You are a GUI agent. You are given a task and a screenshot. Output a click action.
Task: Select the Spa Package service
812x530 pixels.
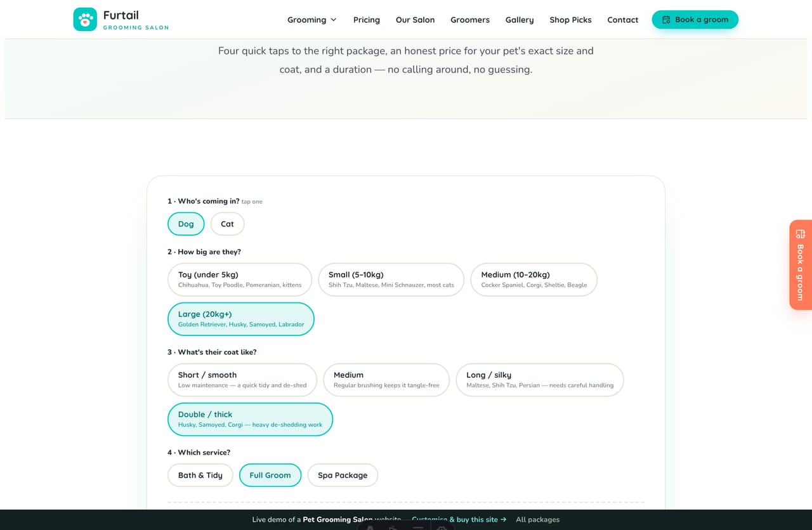point(343,475)
